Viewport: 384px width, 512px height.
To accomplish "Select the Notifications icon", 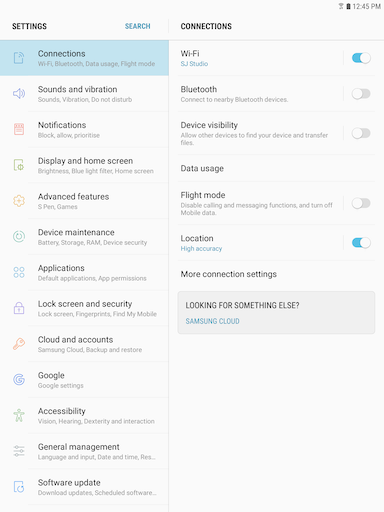I will 19,129.
